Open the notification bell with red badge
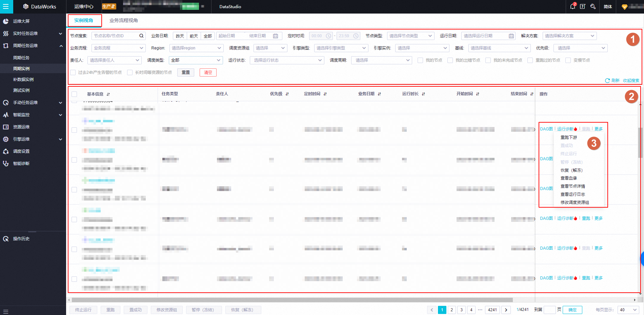The width and height of the screenshot is (644, 315). pos(573,6)
